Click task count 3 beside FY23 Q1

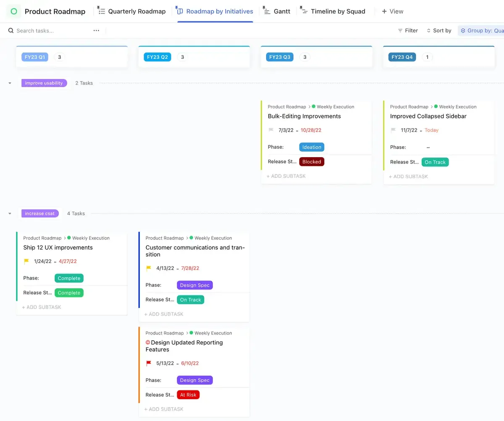tap(59, 57)
